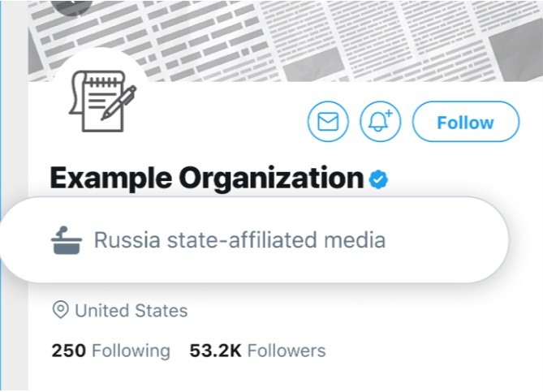
Task: Open direct message envelope icon
Action: (328, 122)
